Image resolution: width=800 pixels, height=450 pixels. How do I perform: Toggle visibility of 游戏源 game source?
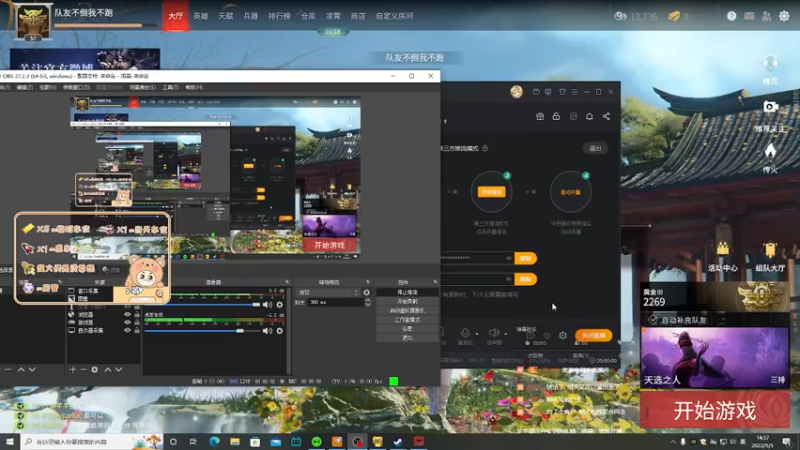pos(128,322)
